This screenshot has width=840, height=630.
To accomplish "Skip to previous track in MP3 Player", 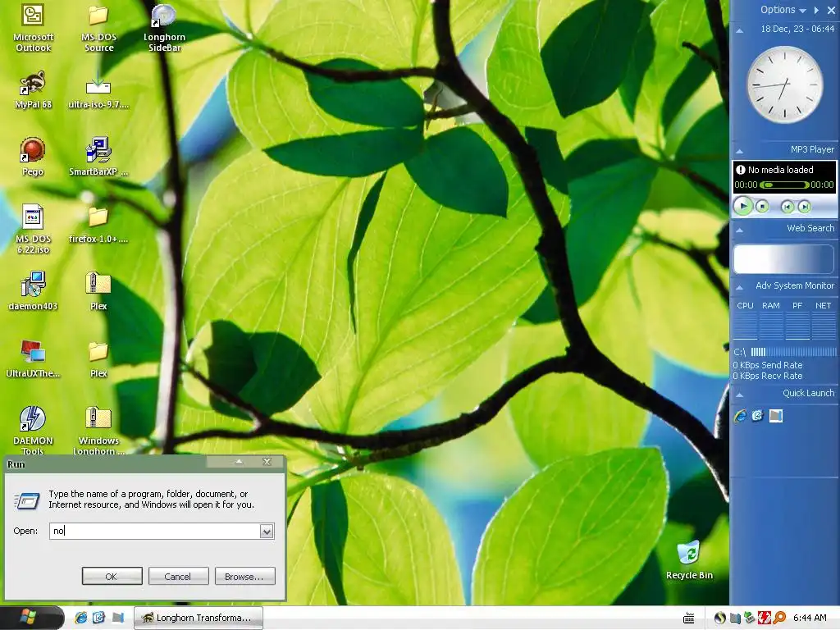I will [787, 206].
